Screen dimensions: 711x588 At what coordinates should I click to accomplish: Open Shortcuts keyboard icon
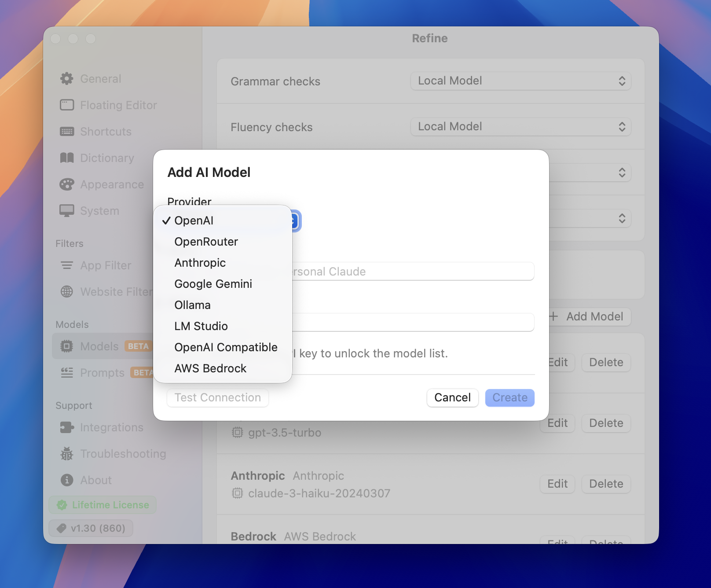click(67, 131)
